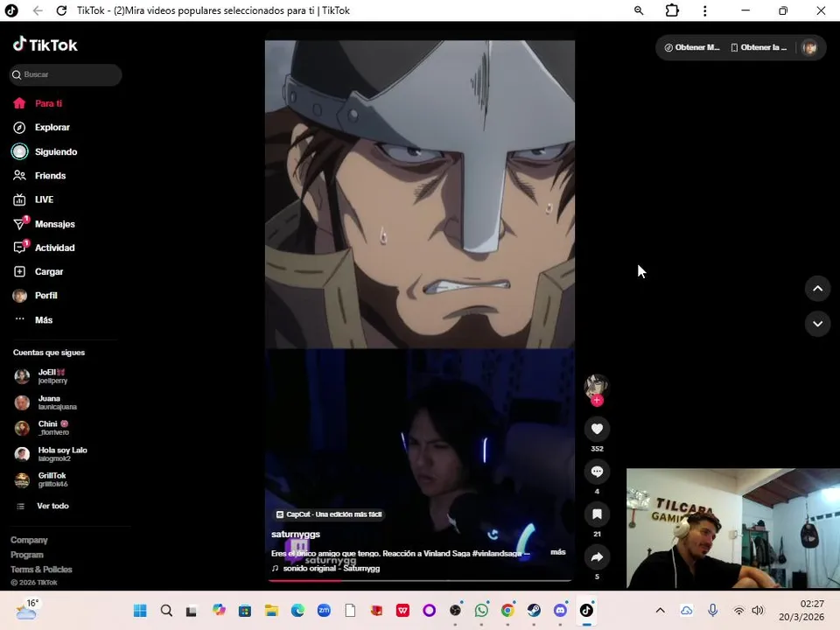
Task: Go to previous video arrow
Action: [x=817, y=289]
